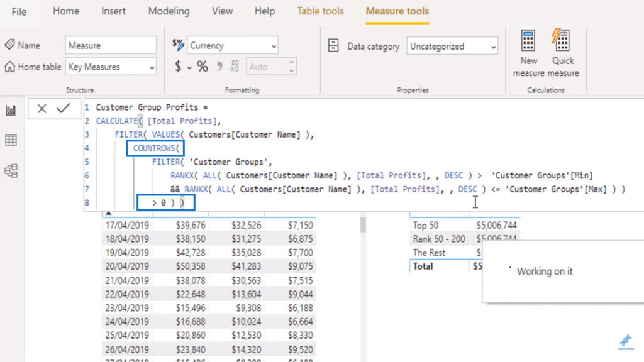This screenshot has width=644, height=362.
Task: Click the decimal places icon
Action: tap(233, 67)
